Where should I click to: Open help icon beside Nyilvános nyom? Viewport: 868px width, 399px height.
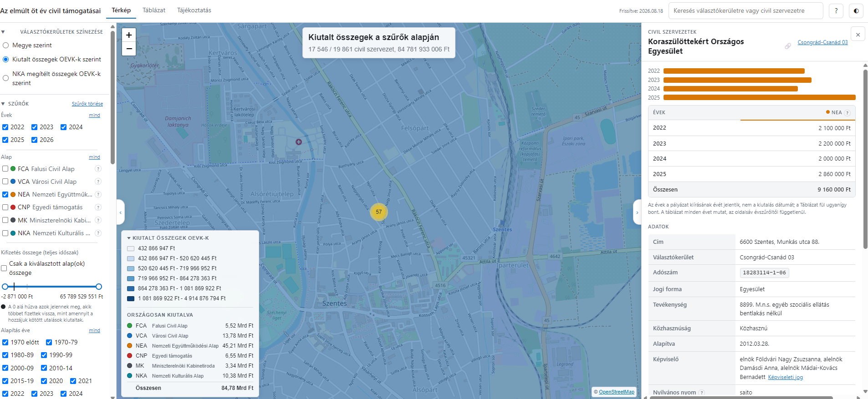tap(702, 393)
